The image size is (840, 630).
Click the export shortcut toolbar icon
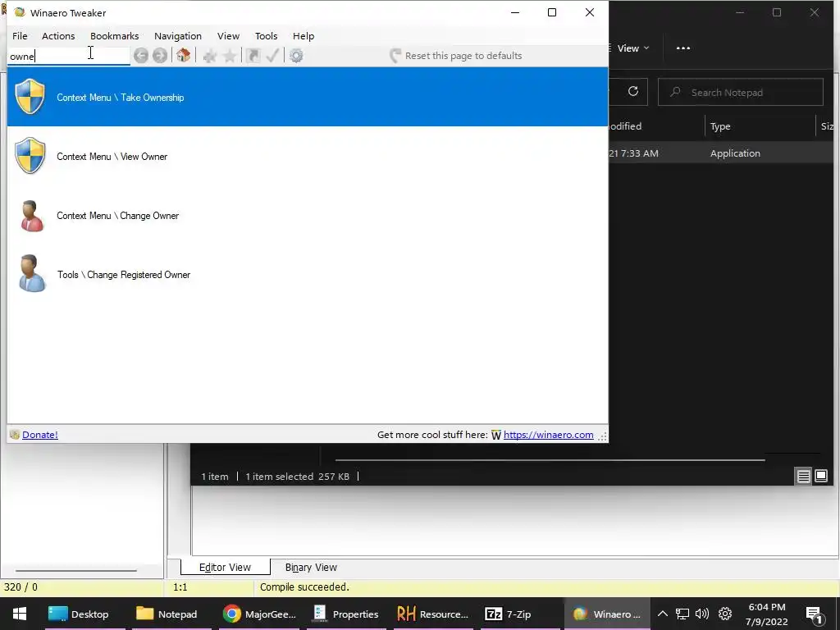(x=253, y=56)
